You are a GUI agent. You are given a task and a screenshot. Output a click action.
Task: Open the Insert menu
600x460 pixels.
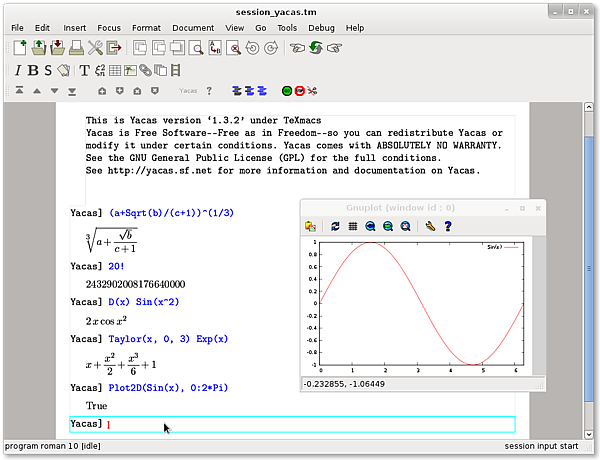pos(74,28)
